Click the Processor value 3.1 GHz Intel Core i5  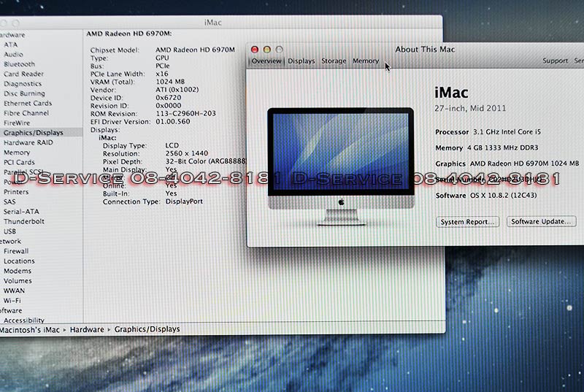point(507,132)
